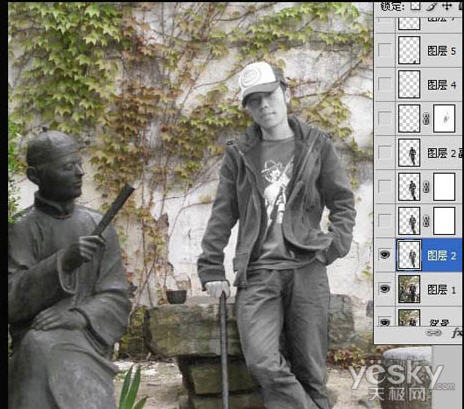Select the 图层 5 layer thumbnail
The image size is (464, 409).
409,50
